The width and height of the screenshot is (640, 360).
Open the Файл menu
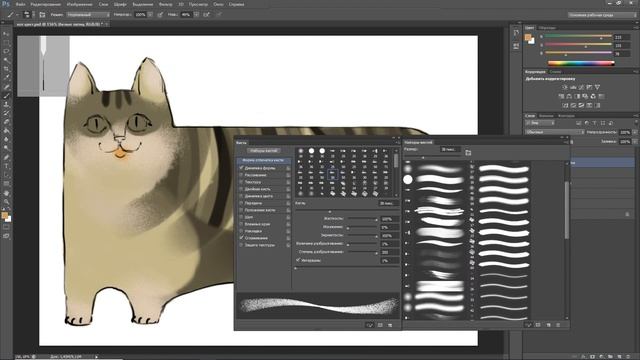point(20,4)
